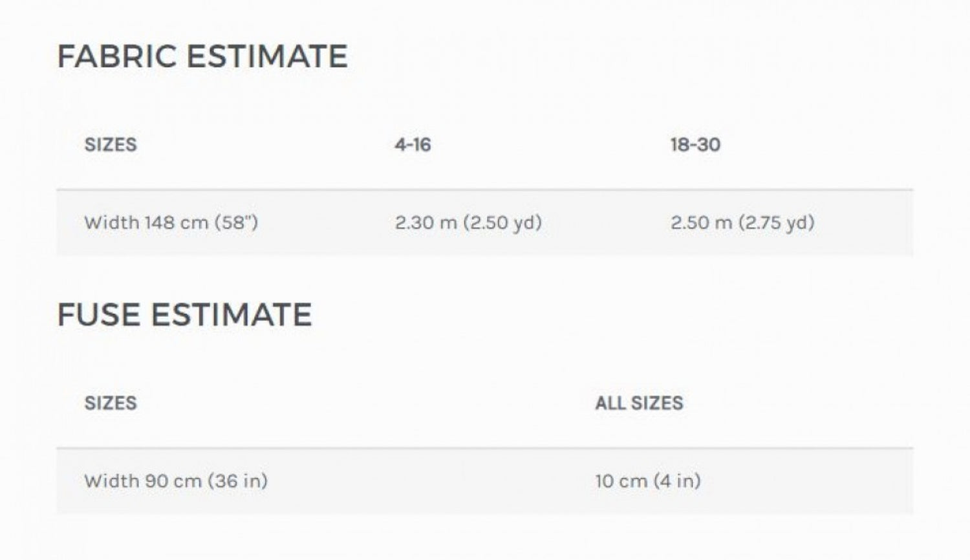Select SIZES header in fuse table
Viewport: 970px width, 560px height.
(111, 403)
